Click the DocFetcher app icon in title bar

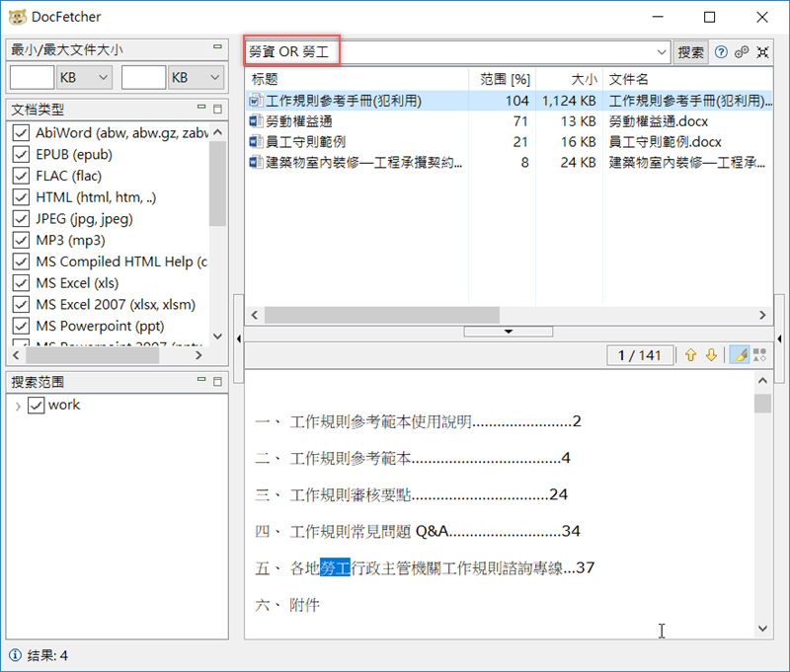click(18, 17)
